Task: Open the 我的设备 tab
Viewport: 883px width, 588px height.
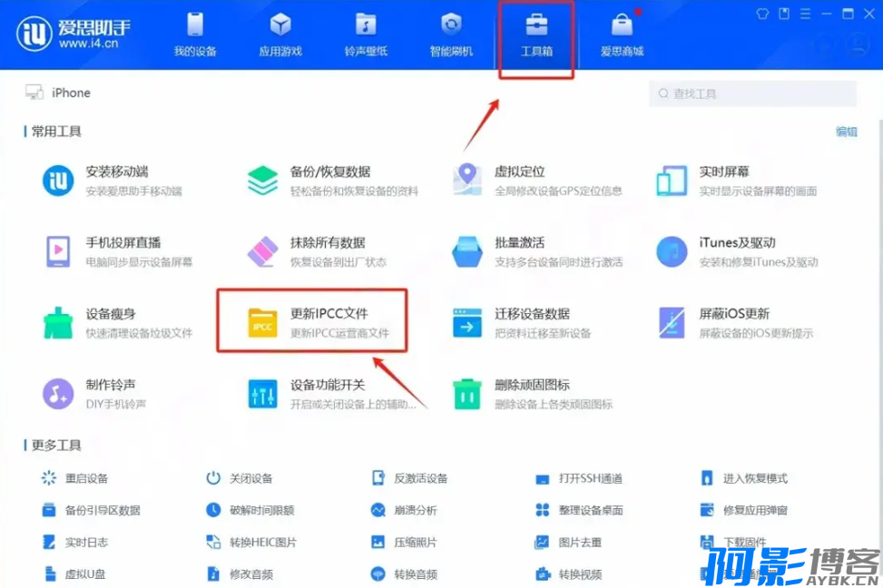Action: point(195,34)
